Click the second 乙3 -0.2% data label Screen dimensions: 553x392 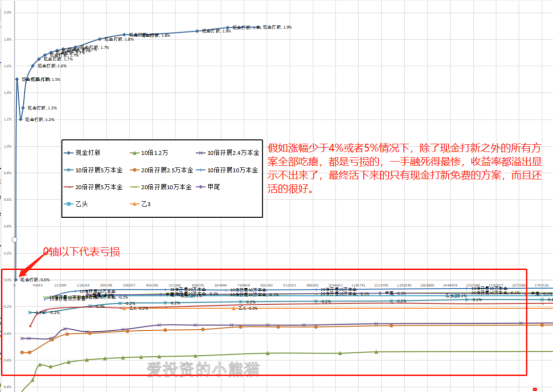pos(248,308)
